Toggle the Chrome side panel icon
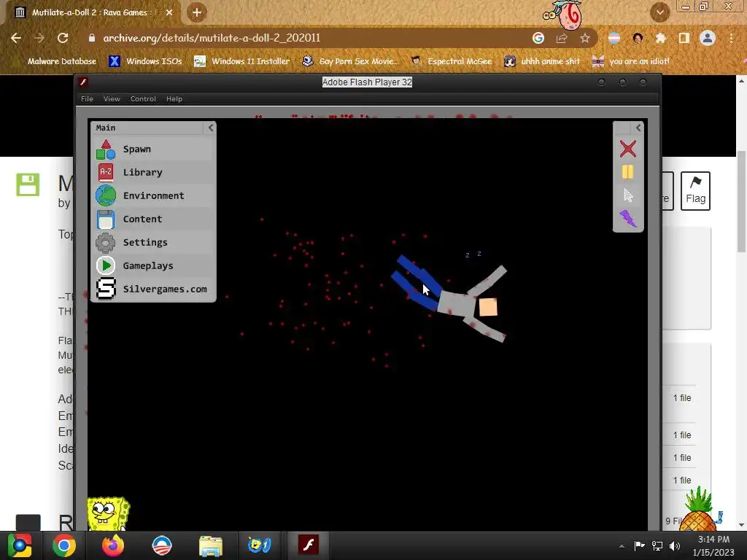 684,38
